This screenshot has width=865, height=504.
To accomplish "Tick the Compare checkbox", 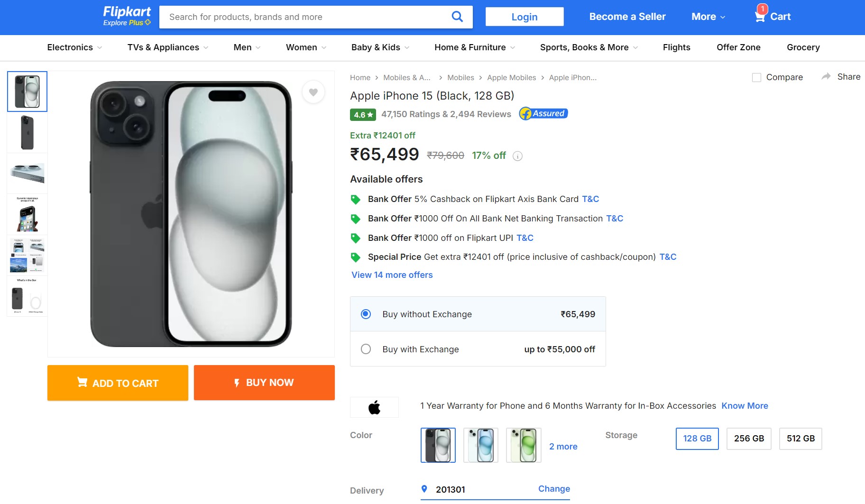I will click(x=756, y=77).
